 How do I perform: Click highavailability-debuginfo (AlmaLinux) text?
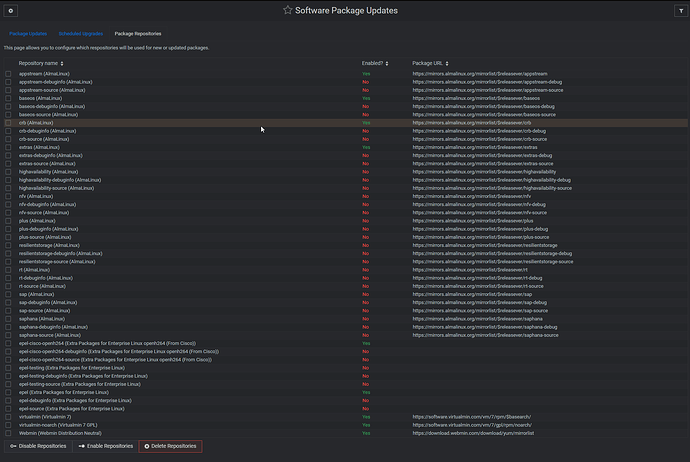(x=60, y=180)
